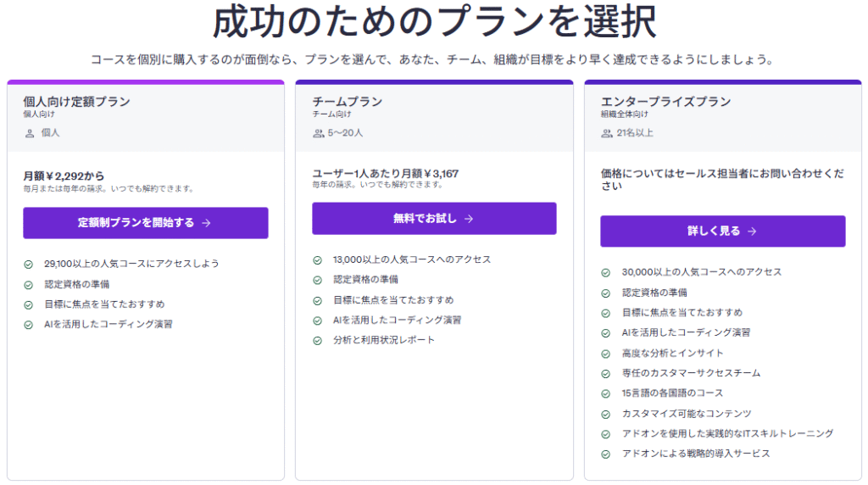This screenshot has height=485, width=868.
Task: Click the 月額¥2,292から price text
Action: pos(64,176)
